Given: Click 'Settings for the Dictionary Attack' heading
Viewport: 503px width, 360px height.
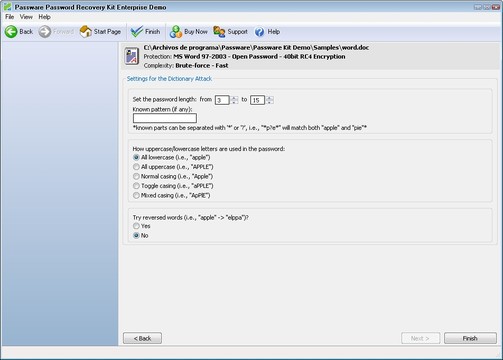Looking at the screenshot, I should click(169, 79).
